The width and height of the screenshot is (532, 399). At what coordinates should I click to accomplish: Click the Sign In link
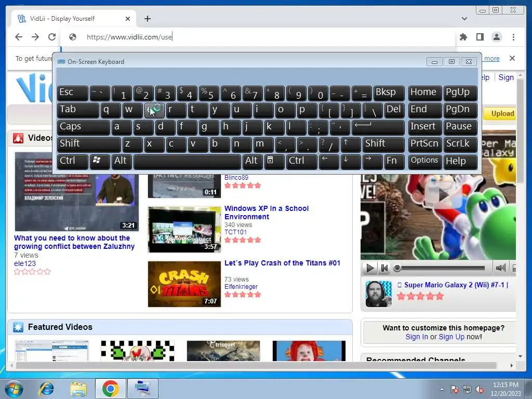417,337
